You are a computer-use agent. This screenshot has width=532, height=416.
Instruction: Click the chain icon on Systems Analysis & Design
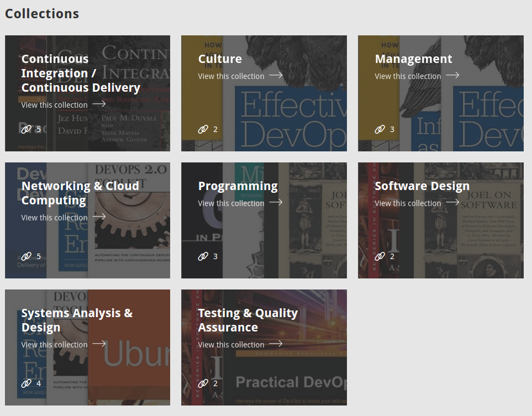tap(27, 383)
